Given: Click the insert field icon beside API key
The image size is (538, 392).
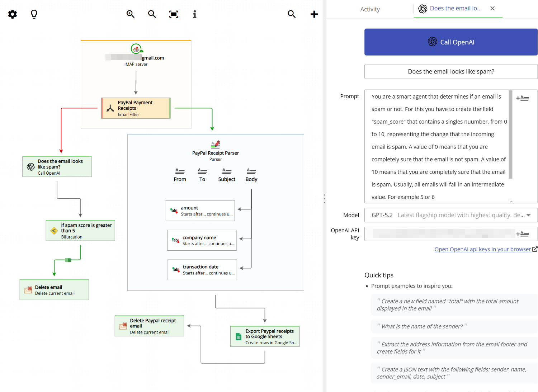Looking at the screenshot, I should coord(523,233).
